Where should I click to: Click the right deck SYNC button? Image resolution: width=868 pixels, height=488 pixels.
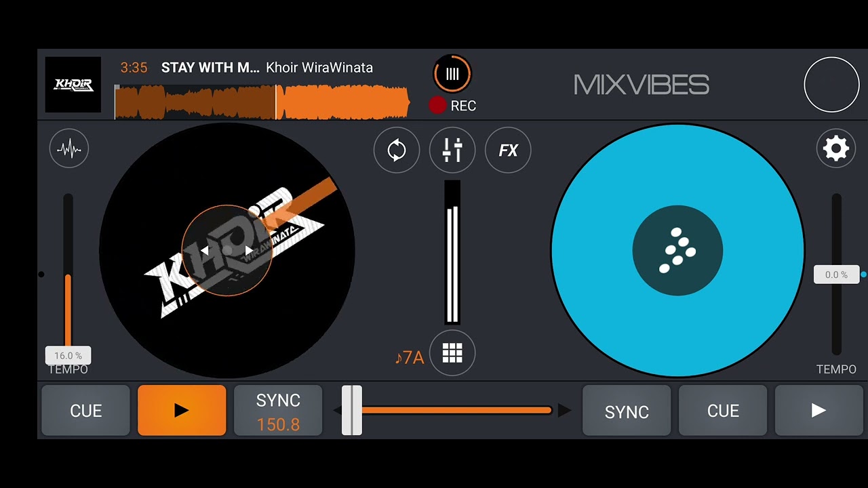click(627, 411)
